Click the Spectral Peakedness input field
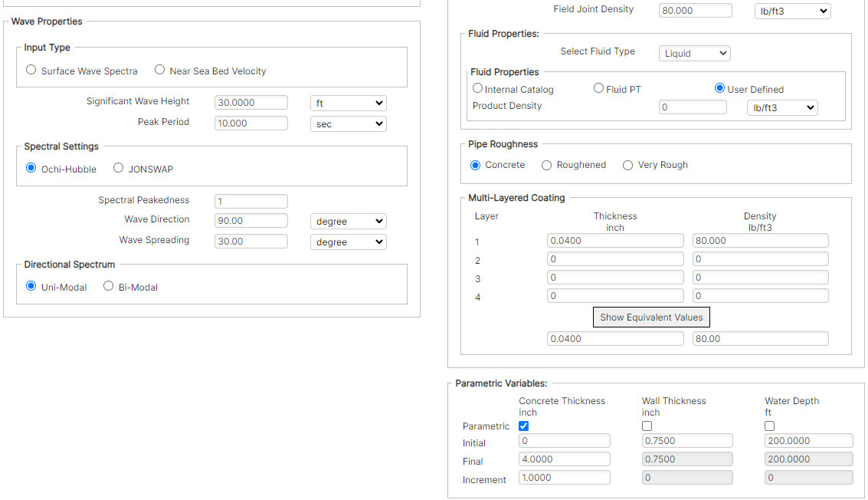This screenshot has height=500, width=868. coord(251,200)
